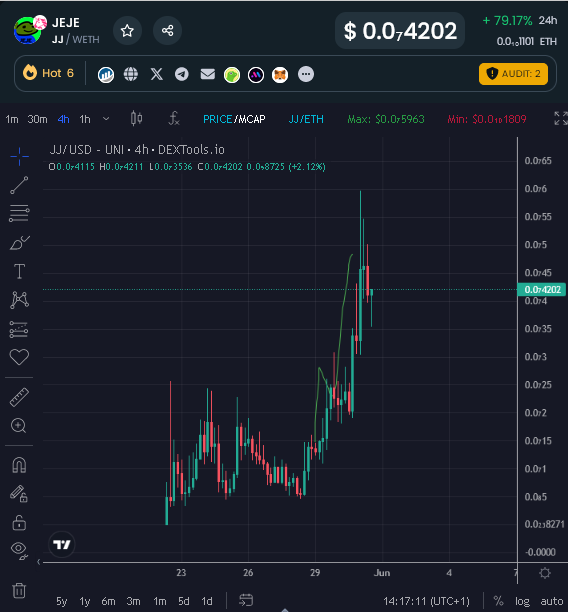Viewport: 568px width, 612px height.
Task: Toggle the JJ/ETH pair display
Action: point(306,119)
